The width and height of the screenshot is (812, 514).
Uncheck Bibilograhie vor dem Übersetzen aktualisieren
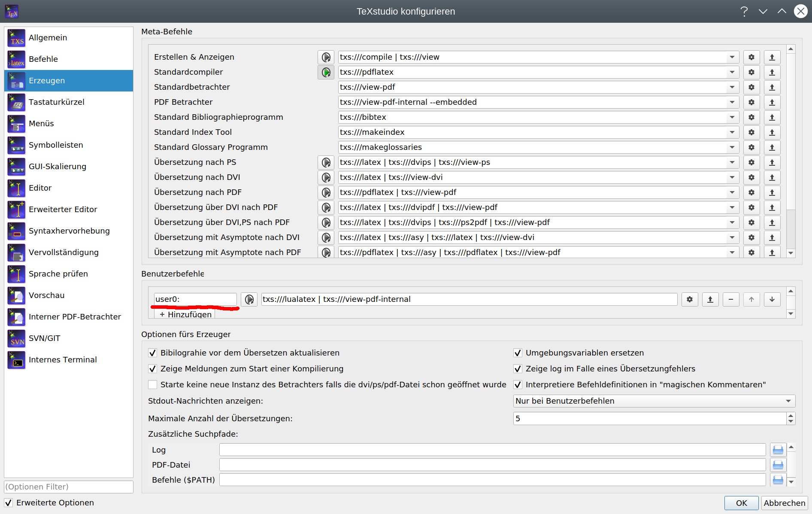(x=152, y=353)
